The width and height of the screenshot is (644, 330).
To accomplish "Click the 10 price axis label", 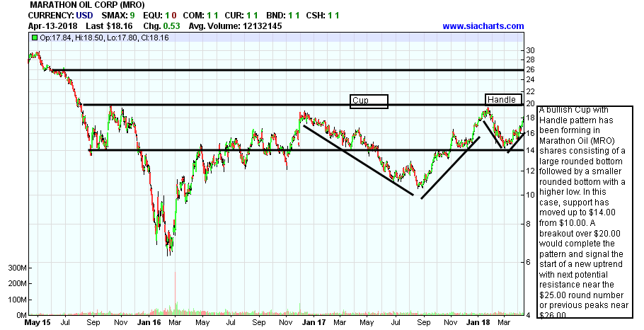I will tap(530, 195).
